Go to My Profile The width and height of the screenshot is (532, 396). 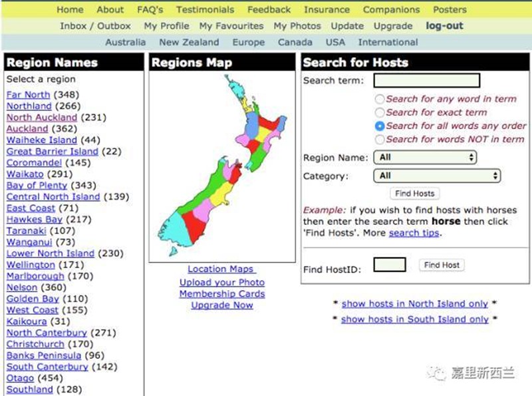167,26
